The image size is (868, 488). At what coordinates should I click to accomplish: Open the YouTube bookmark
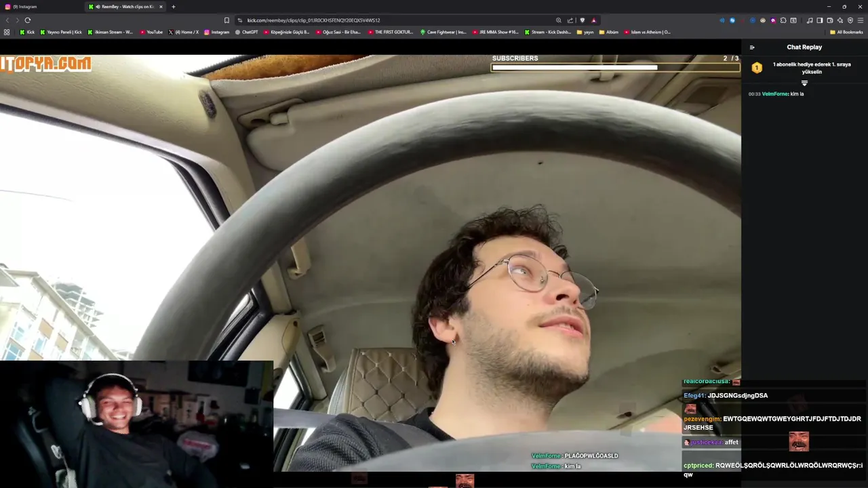(x=152, y=32)
